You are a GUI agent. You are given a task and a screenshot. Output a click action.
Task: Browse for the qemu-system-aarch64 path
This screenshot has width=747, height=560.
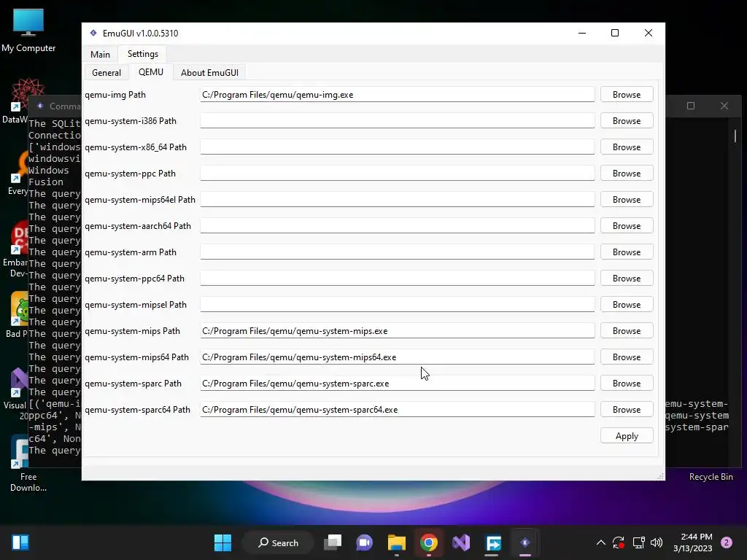click(627, 226)
